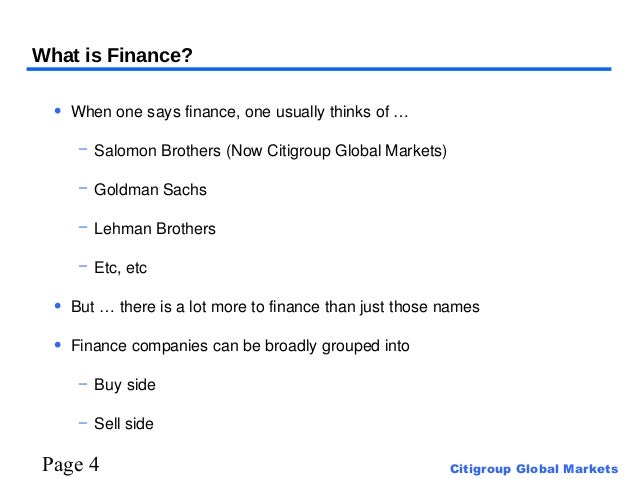This screenshot has width=638, height=479.
Task: Select the bullet before 'But … there is'
Action: coord(58,306)
